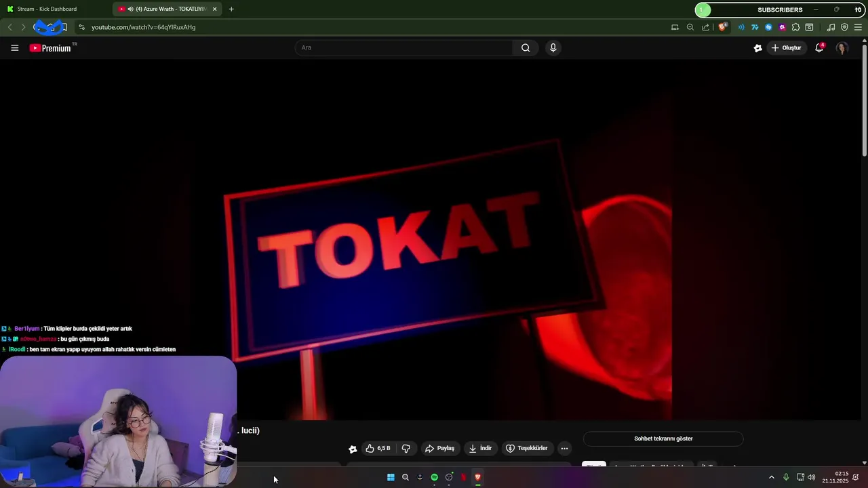Click the TOKAT video player area
The width and height of the screenshot is (868, 488).
[x=431, y=241]
